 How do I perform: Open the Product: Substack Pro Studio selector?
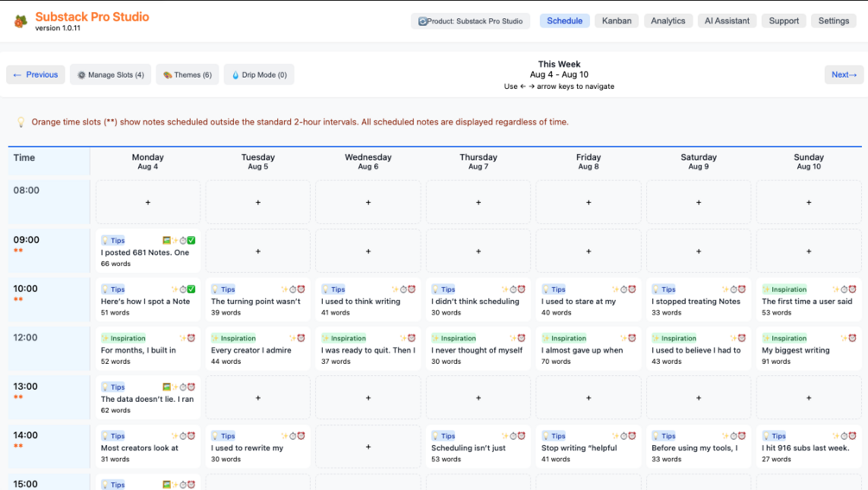click(x=471, y=21)
